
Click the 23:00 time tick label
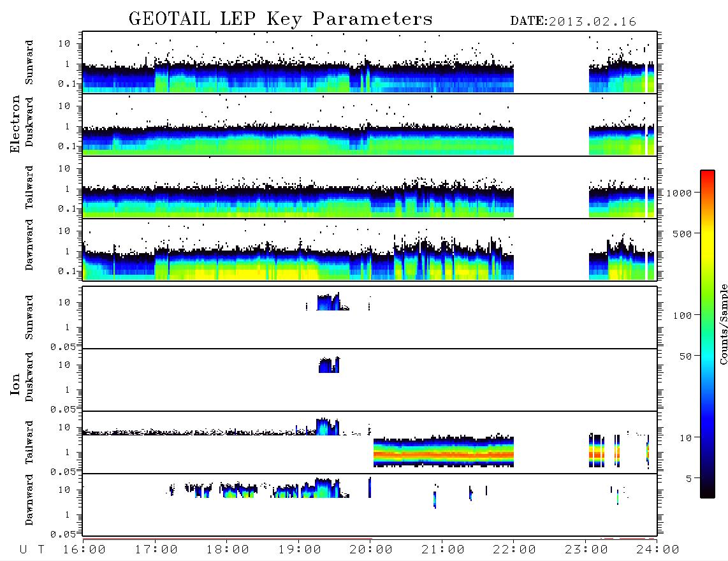click(586, 550)
